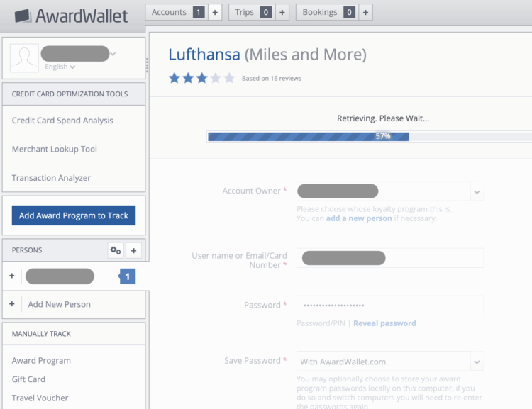Expand the blurred person row plus icon
The image size is (532, 409).
pos(12,276)
